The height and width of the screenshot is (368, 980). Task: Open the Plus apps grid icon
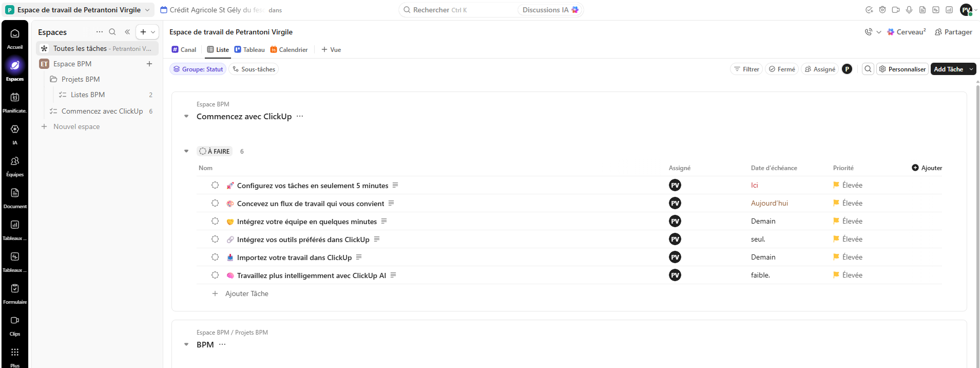coord(15,352)
